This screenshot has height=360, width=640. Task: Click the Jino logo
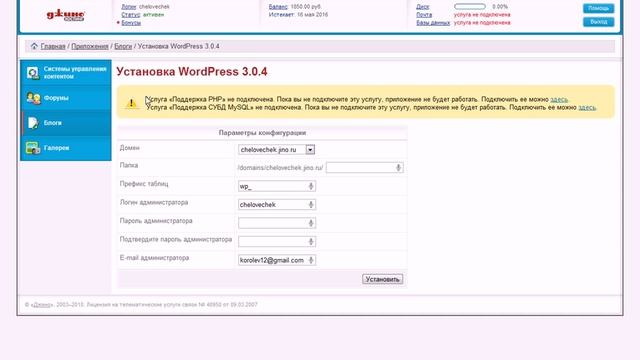click(65, 15)
